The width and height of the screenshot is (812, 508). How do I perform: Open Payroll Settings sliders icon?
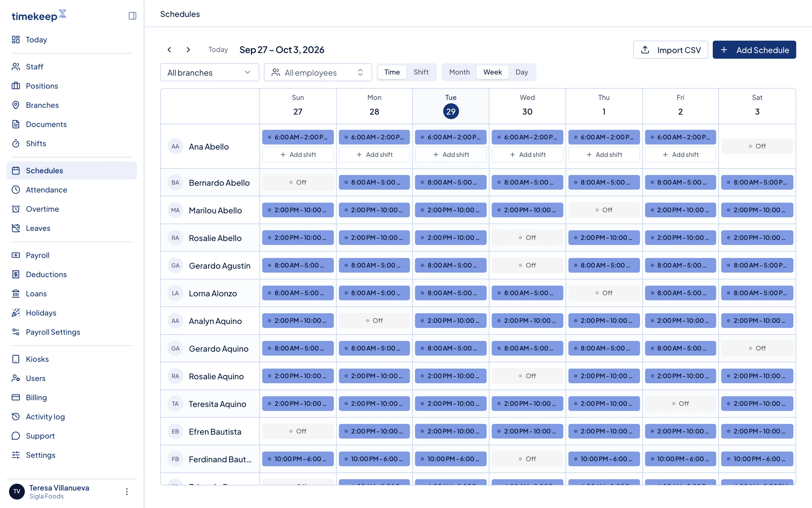tap(16, 332)
